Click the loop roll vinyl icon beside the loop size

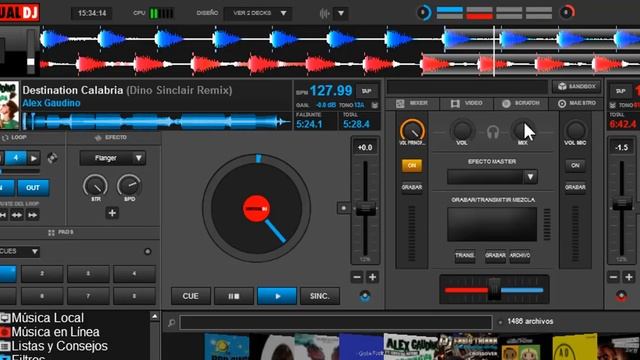click(53, 158)
